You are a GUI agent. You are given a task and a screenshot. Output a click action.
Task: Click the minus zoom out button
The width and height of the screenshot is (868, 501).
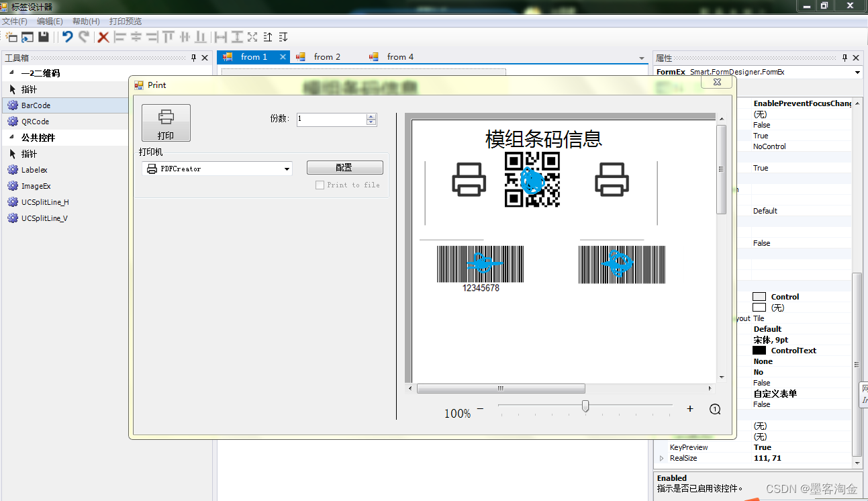click(480, 408)
